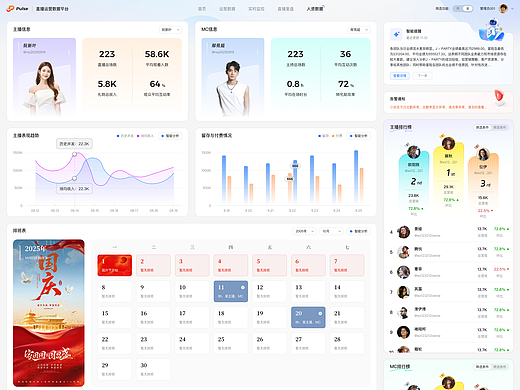Image resolution: width=520 pixels, height=390 pixels.
Task: Select calendar day 25
Action: [231, 343]
